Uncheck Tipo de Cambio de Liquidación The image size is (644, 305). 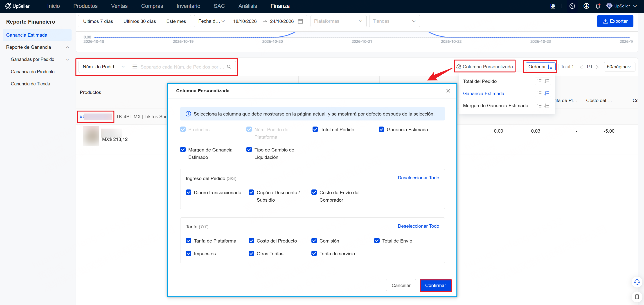tap(249, 150)
